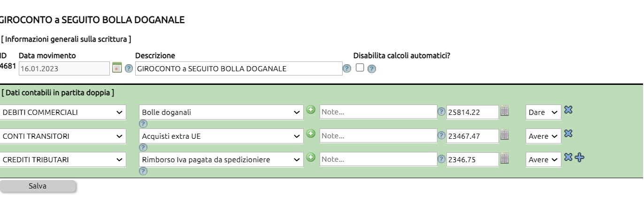Add a new accounting row with the plus icon
Screen dimensions: 644x211
[580, 158]
